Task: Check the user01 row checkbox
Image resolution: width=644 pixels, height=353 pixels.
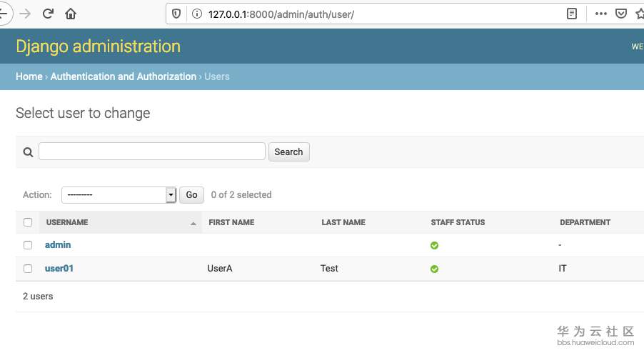Action: point(28,269)
